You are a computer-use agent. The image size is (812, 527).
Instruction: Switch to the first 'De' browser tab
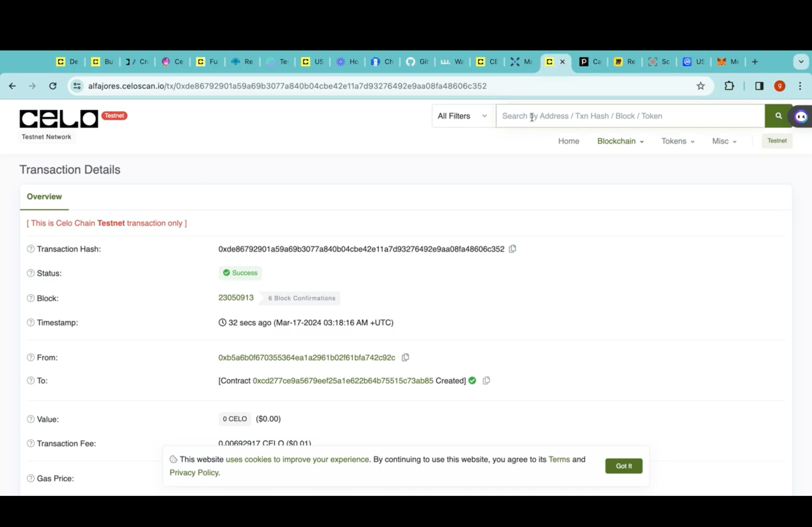[x=67, y=62]
